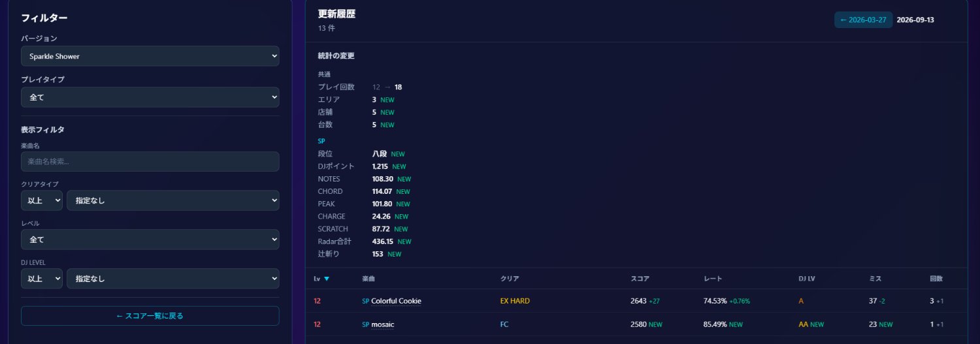The image size is (980, 344).
Task: Click the Radar合計 value 436.15
Action: pos(383,242)
